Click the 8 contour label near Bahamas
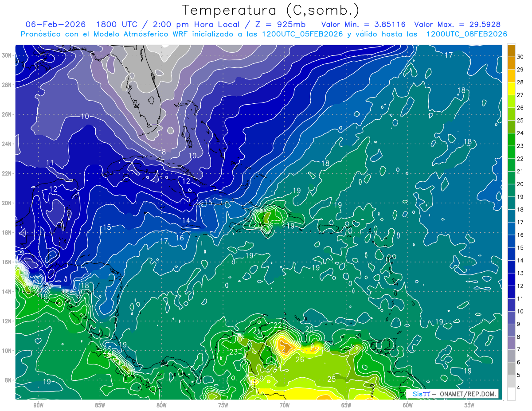 point(164,152)
